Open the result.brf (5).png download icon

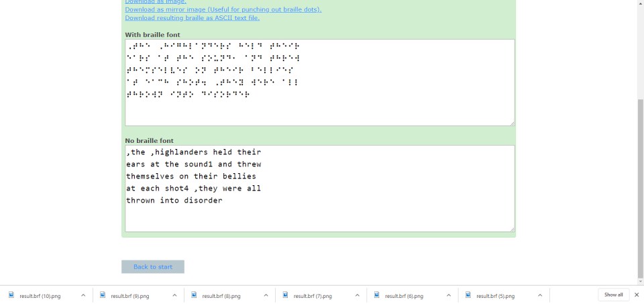[468, 295]
